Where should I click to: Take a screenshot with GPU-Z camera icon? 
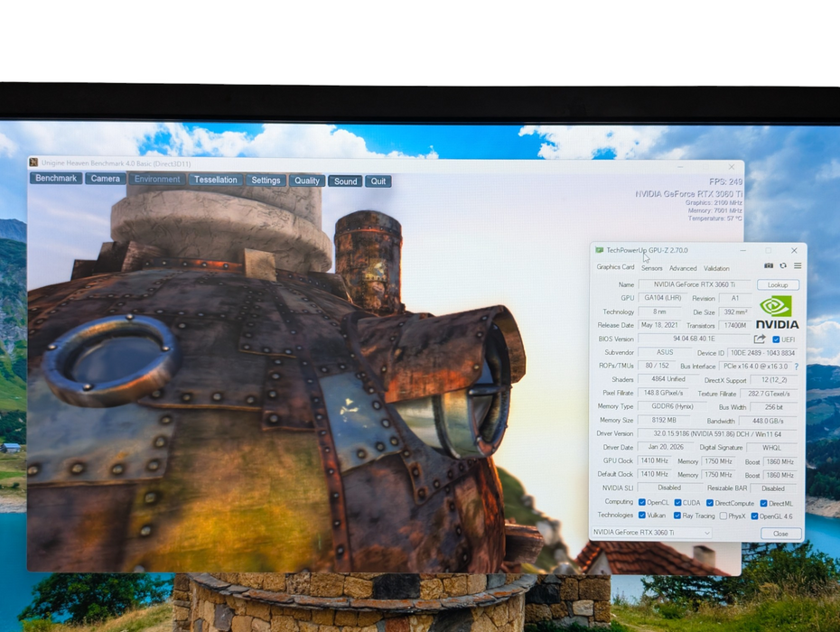point(769,265)
